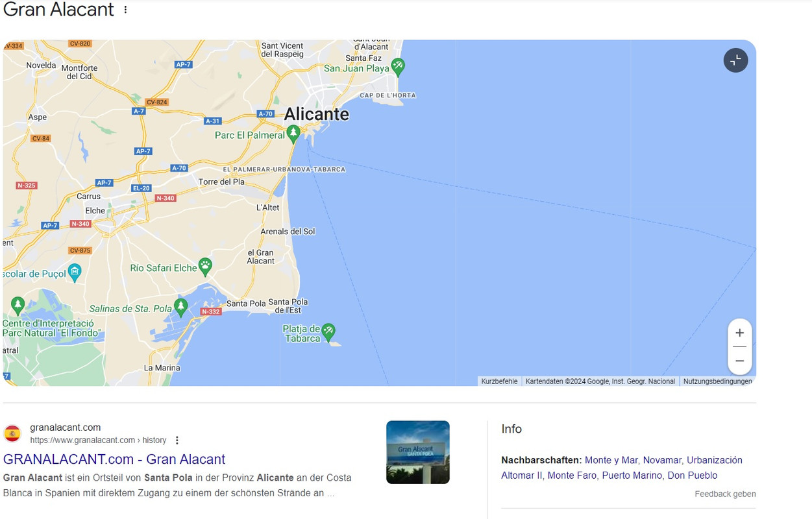Click the Parc El Palmeral tree marker
812x519 pixels.
tap(293, 134)
